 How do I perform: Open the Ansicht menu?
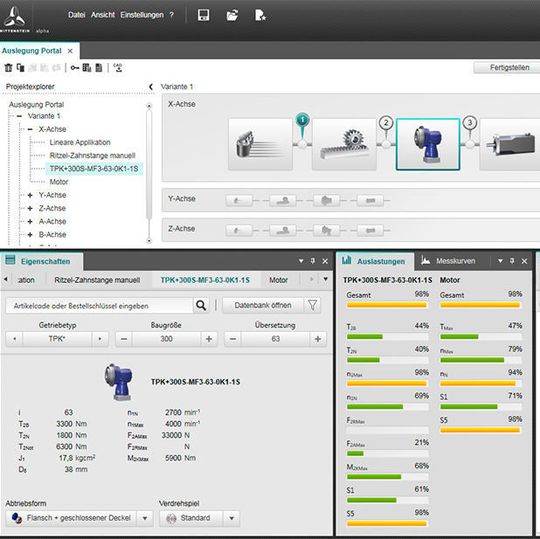pos(103,15)
